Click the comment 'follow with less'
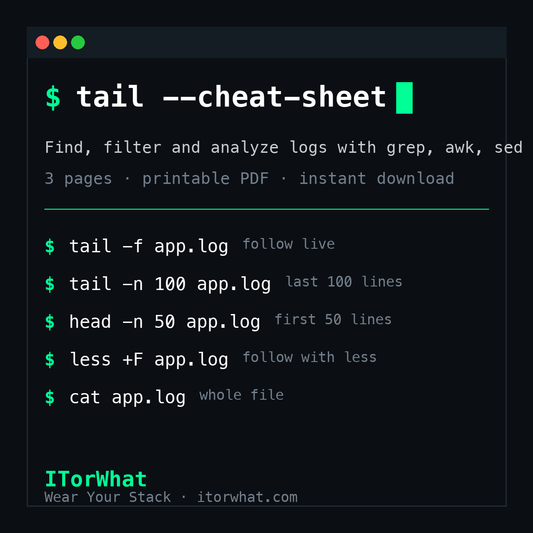 click(x=310, y=357)
